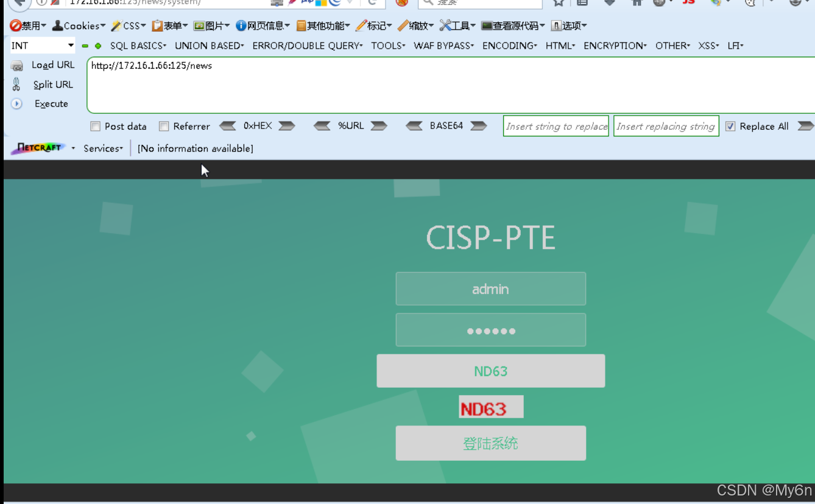
Task: Click the 登陆系统 login button
Action: click(491, 443)
